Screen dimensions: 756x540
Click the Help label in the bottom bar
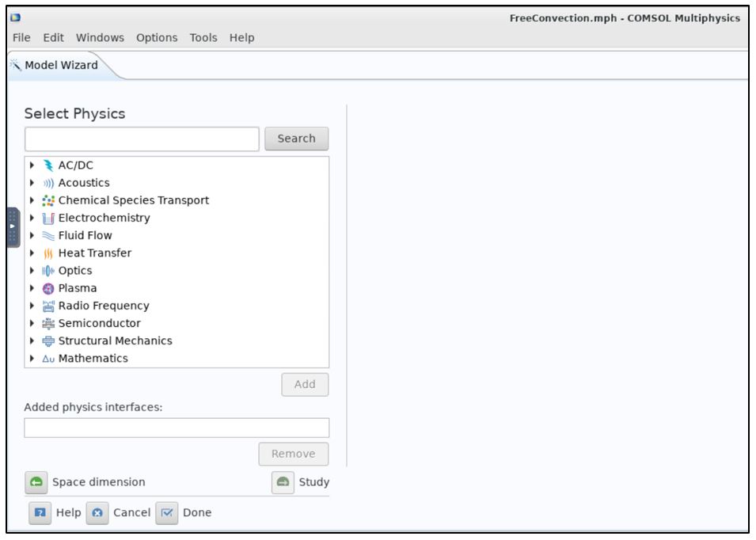pos(68,512)
